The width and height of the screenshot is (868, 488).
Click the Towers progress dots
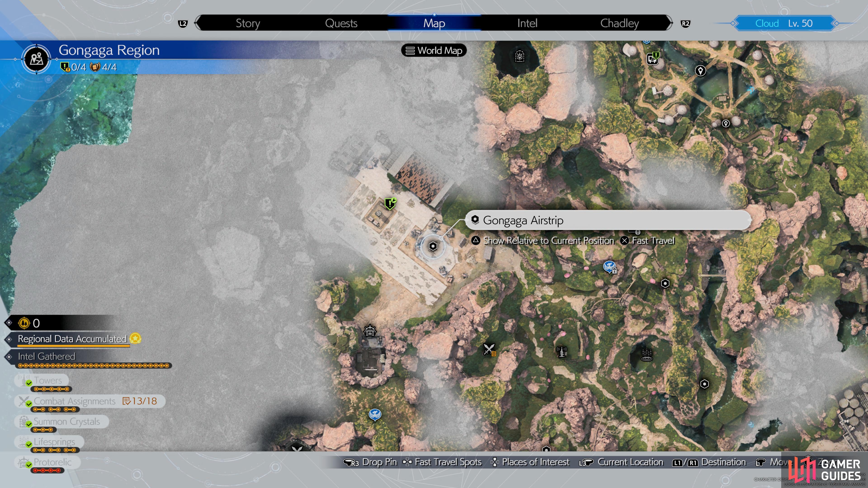click(51, 389)
